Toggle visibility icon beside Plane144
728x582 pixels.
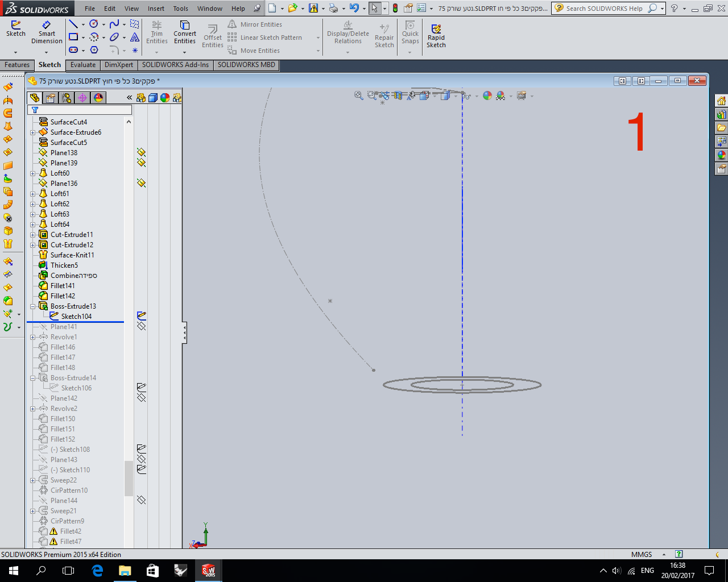click(x=142, y=500)
